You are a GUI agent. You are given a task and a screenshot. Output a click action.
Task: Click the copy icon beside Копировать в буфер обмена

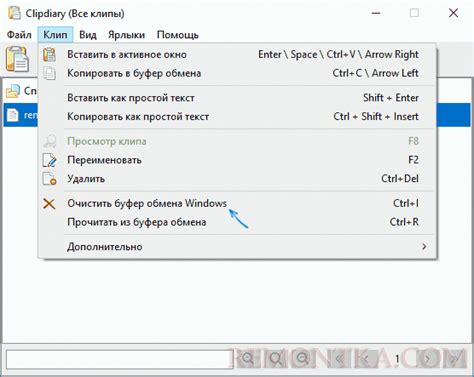(x=49, y=73)
